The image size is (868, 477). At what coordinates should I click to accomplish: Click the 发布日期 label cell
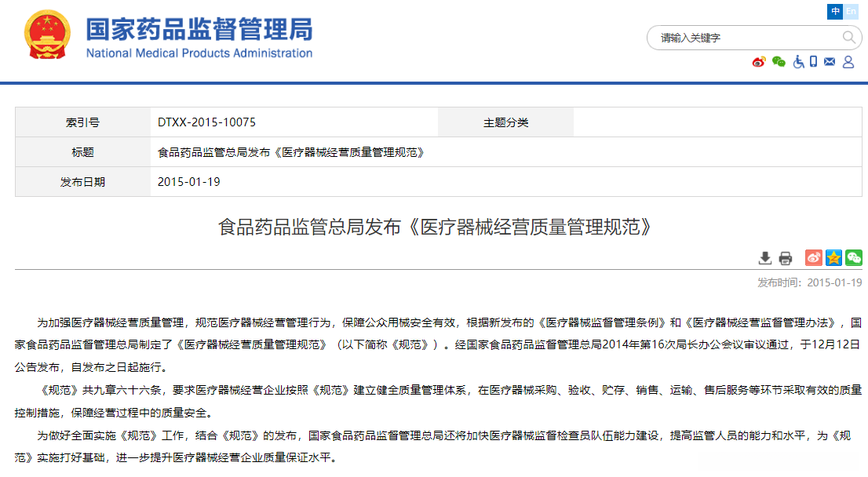tap(83, 182)
